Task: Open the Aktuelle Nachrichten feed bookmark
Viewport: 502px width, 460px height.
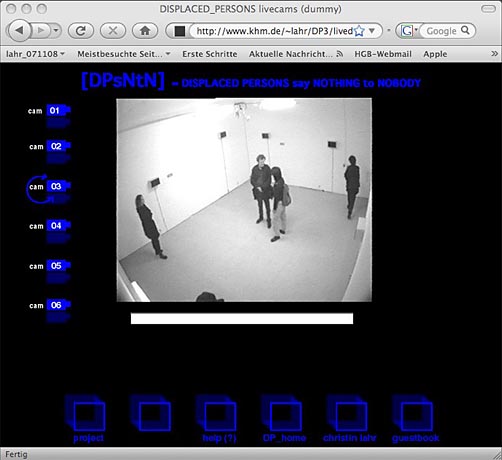Action: click(x=296, y=54)
